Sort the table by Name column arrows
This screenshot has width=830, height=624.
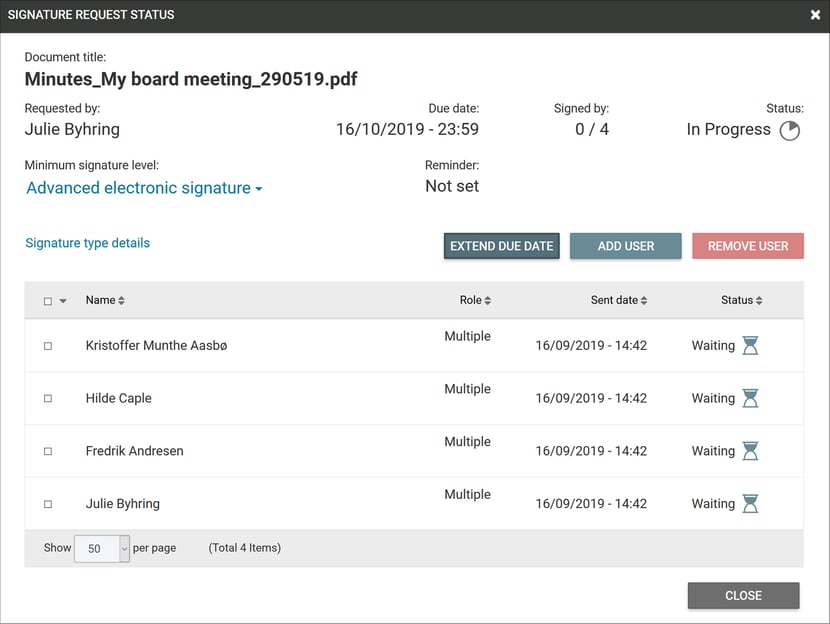121,301
